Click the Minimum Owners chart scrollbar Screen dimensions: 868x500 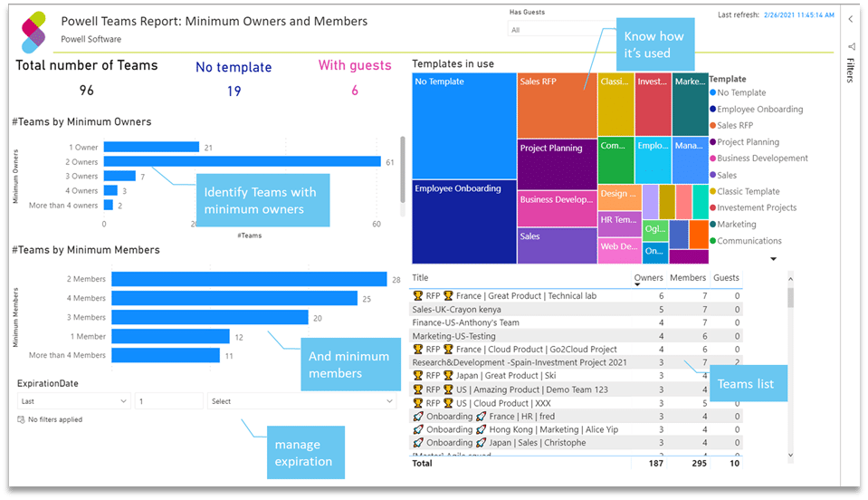pos(403,168)
